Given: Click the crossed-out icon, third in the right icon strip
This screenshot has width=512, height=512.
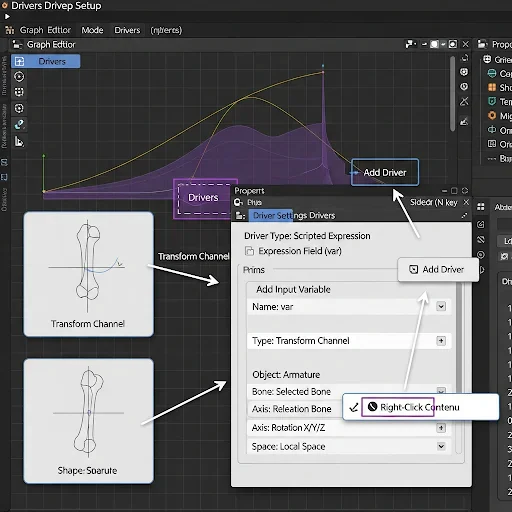Looking at the screenshot, I should pos(480,240).
